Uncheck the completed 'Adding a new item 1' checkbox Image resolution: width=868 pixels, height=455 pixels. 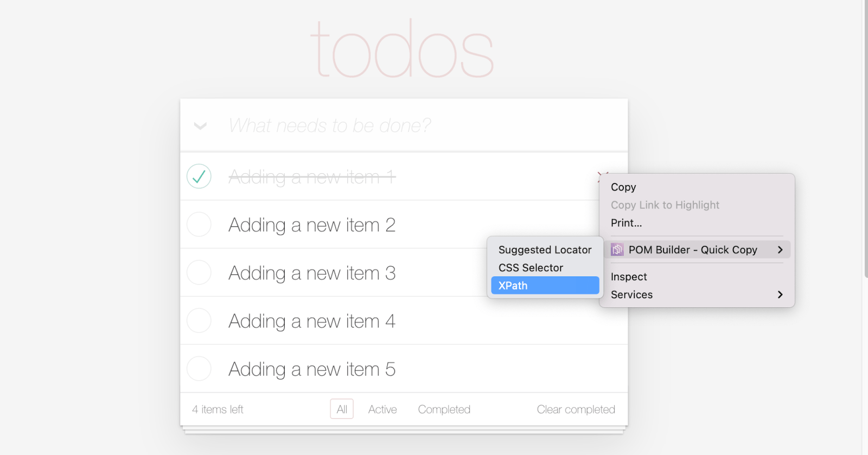pyautogui.click(x=199, y=176)
